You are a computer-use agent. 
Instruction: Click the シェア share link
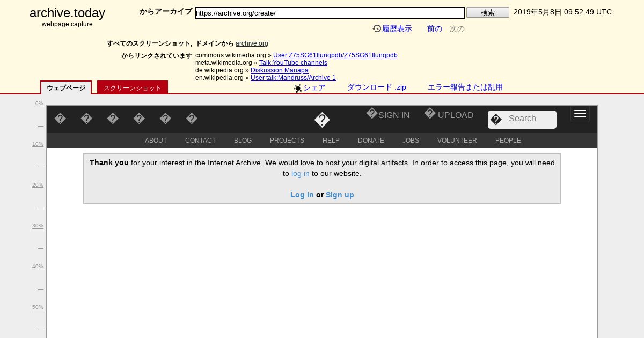pos(314,87)
